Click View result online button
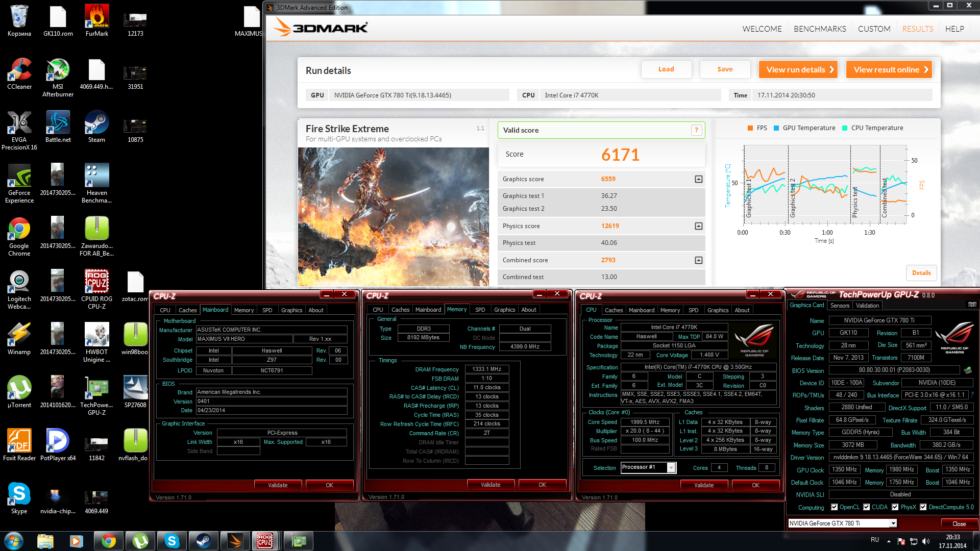Viewport: 980px width, 551px height. pos(889,69)
